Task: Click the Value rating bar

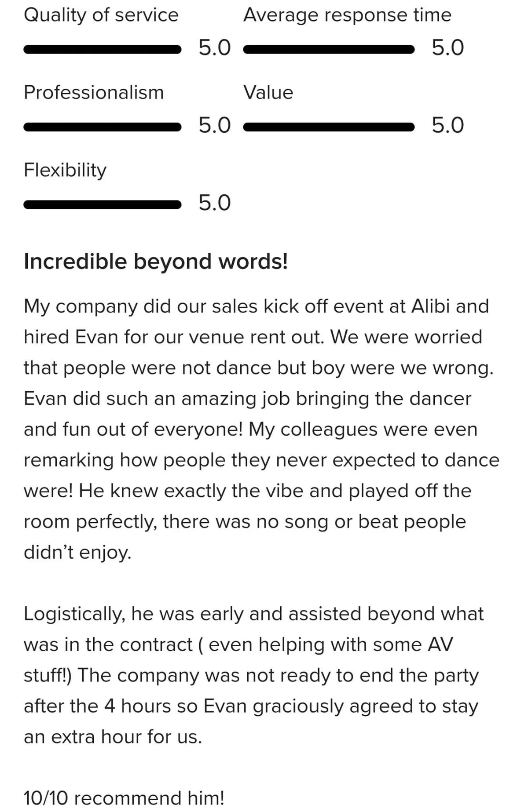Action: [328, 127]
